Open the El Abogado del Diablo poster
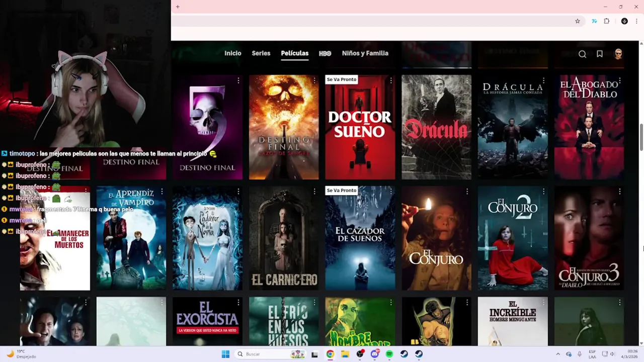The image size is (644, 362). click(x=589, y=127)
